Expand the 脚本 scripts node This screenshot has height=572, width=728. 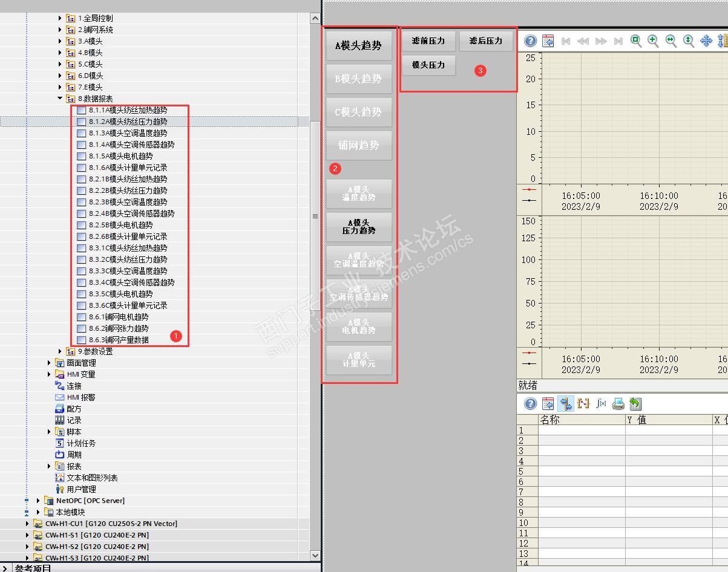(x=49, y=432)
